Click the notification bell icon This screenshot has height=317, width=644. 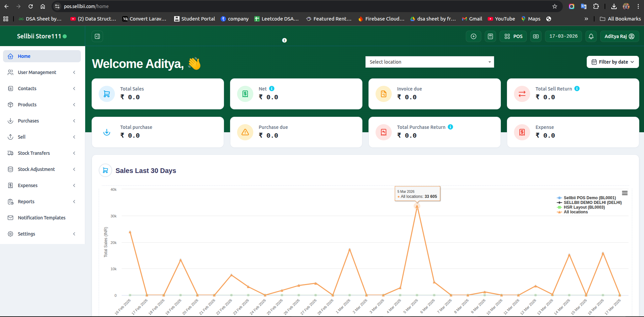pos(591,36)
